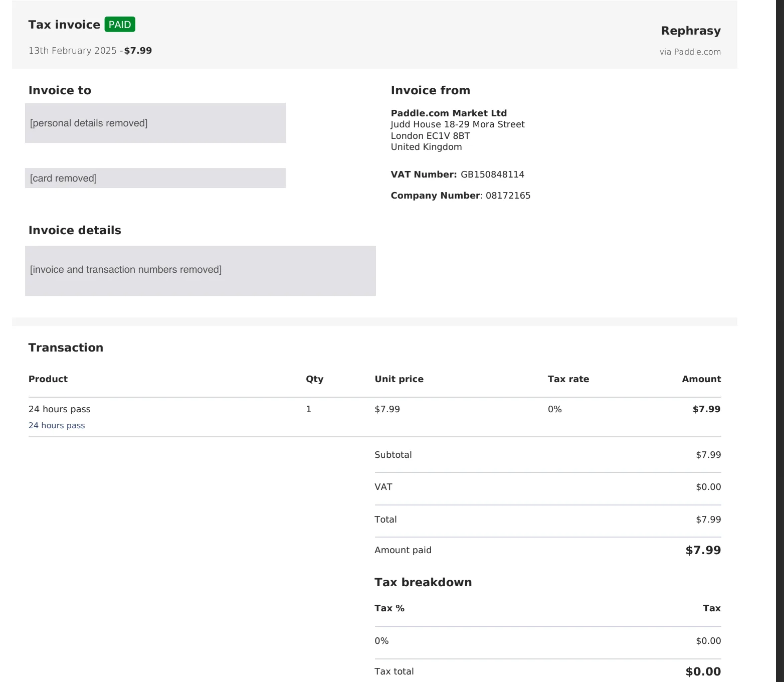Click the 'Rephrasy' seller name
Image resolution: width=784 pixels, height=682 pixels.
tap(691, 31)
